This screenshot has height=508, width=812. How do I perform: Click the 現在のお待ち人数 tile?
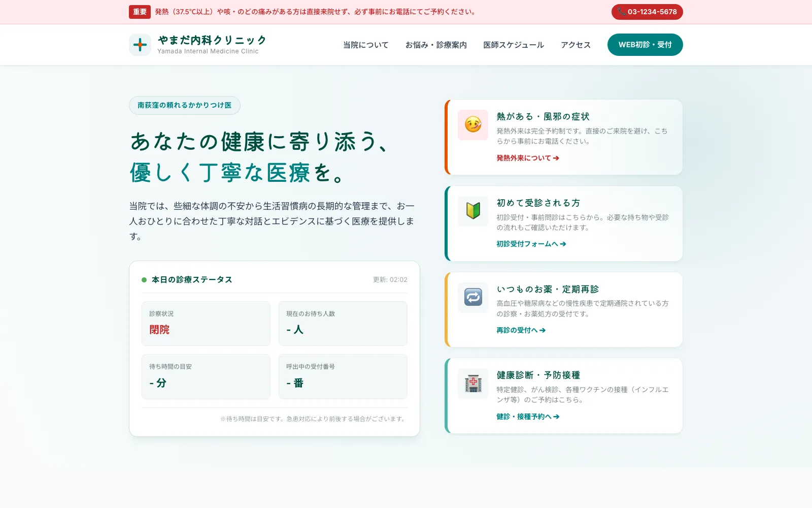[343, 324]
